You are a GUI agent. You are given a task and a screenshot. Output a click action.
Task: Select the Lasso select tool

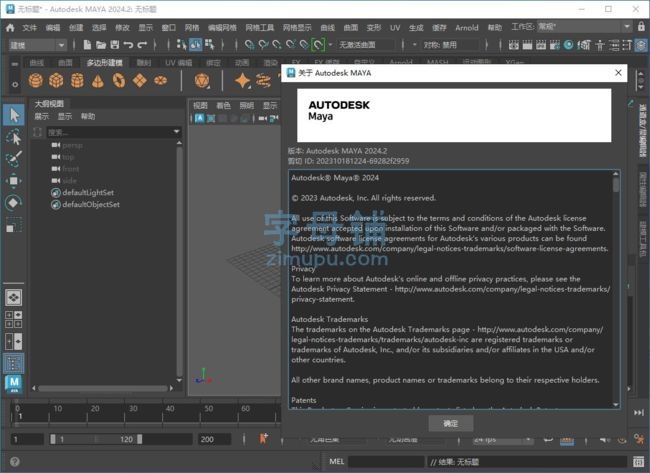click(14, 137)
